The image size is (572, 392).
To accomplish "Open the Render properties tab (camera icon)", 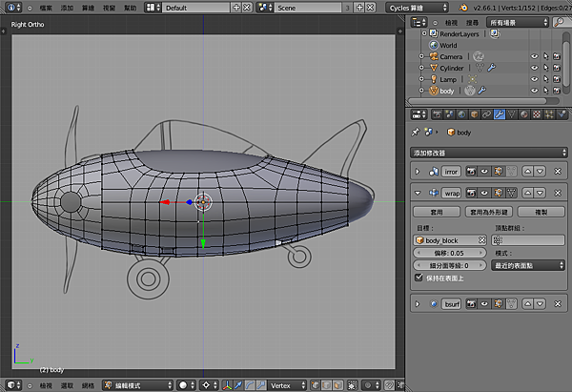I will click(437, 114).
